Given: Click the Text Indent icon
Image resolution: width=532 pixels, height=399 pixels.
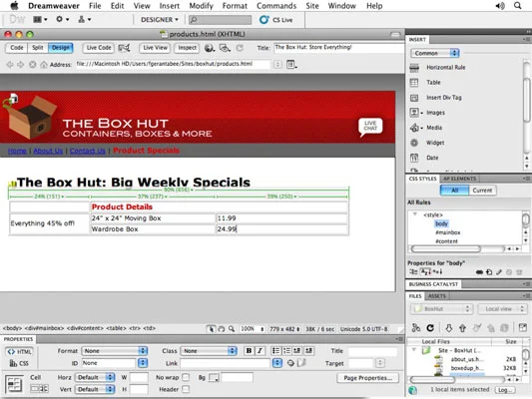Looking at the screenshot, I should 308,350.
